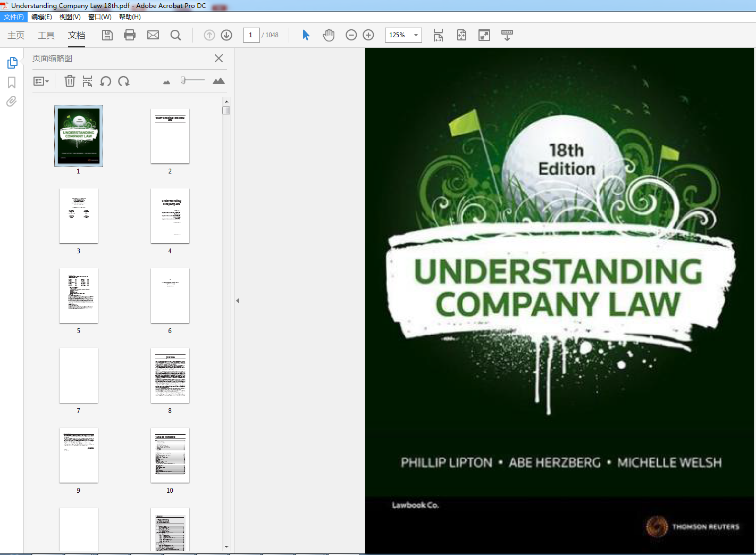Click enlarge thumbnail size large mountain icon
The height and width of the screenshot is (555, 756).
click(219, 81)
